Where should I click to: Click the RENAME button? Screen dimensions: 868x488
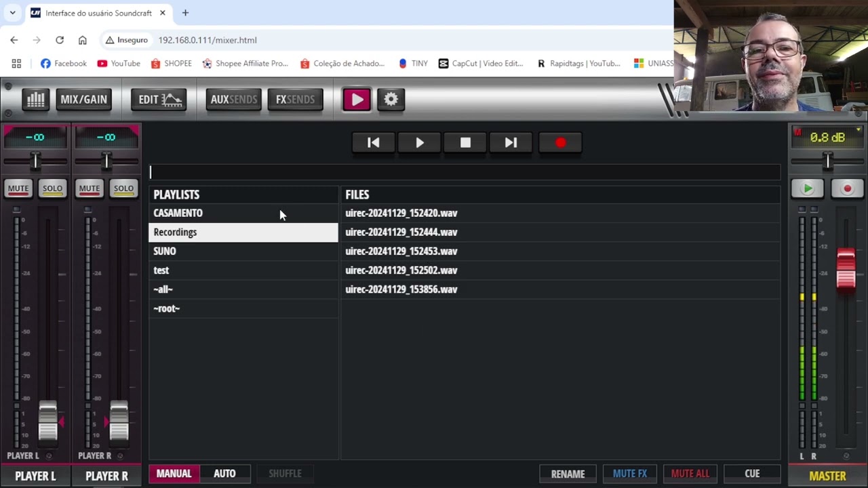point(568,474)
